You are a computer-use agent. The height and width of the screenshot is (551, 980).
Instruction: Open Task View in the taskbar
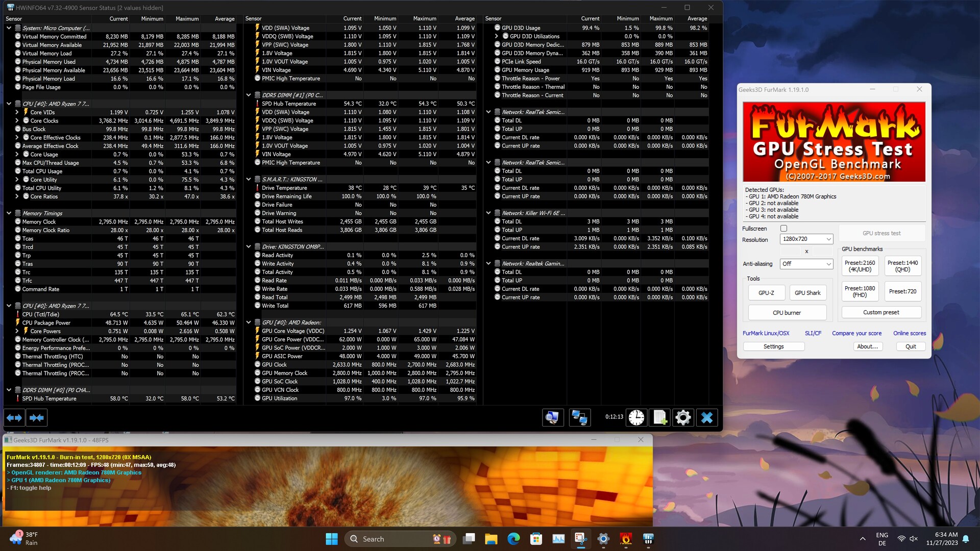[x=469, y=539]
